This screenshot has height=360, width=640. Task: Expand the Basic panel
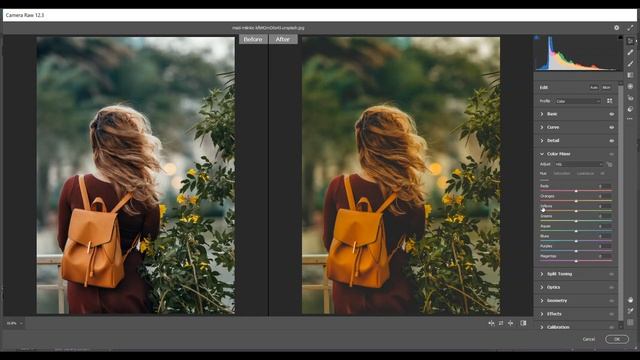coord(542,114)
